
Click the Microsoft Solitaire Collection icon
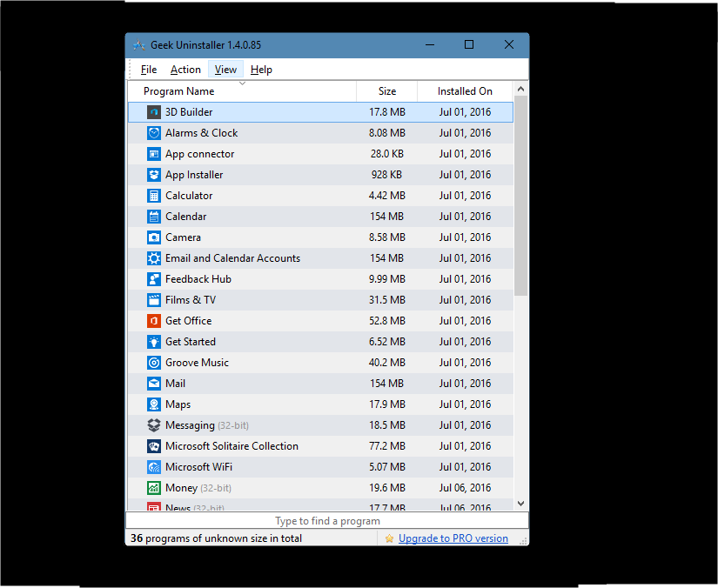tap(154, 446)
